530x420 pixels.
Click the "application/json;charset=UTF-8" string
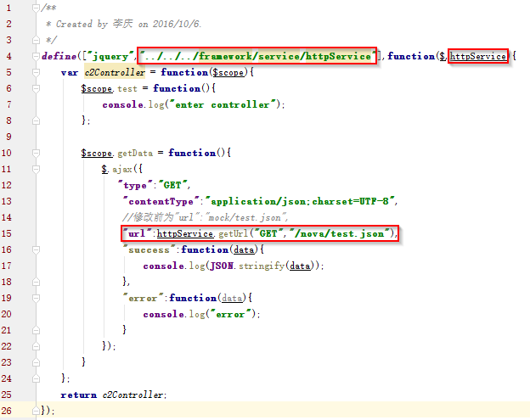pyautogui.click(x=300, y=201)
